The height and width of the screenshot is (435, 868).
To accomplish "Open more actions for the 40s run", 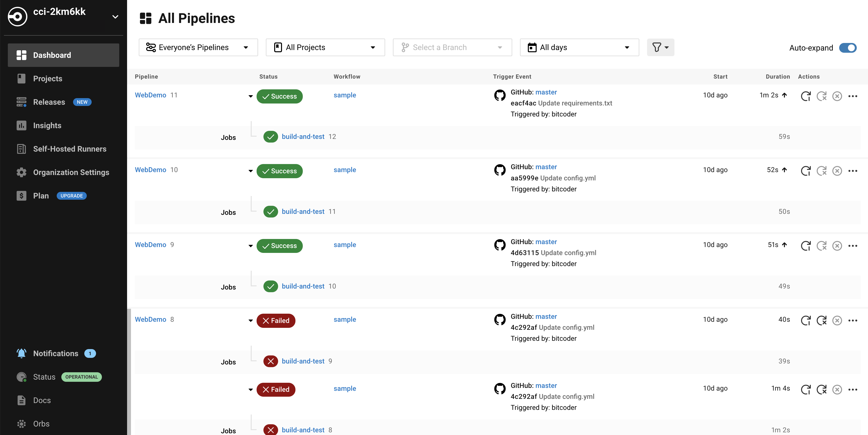I will pos(853,321).
